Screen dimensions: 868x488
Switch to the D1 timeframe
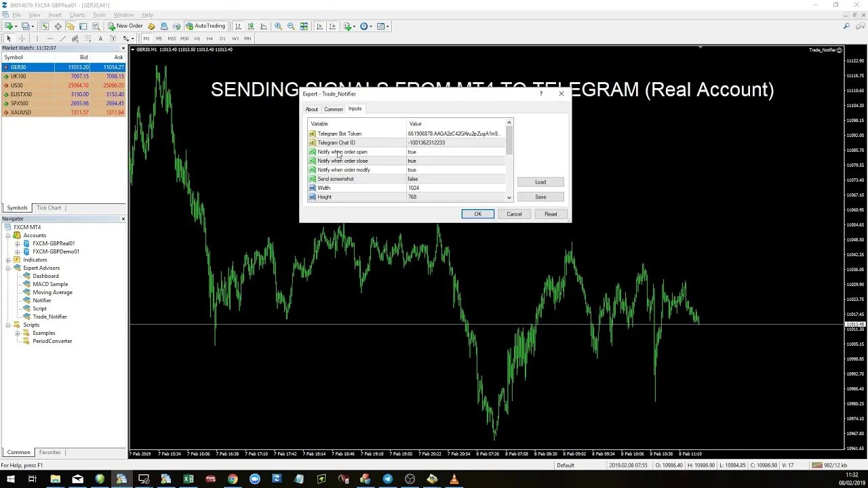[222, 38]
